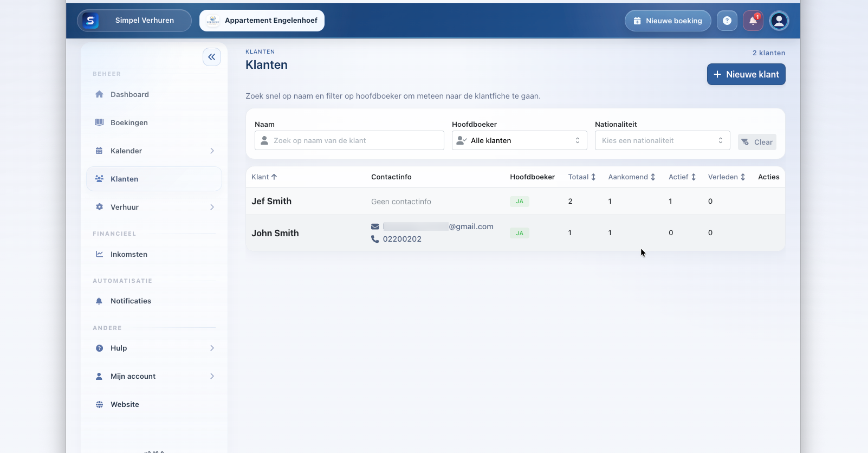Screen dimensions: 868x453
Task: Sort the table by Aankomend
Action: click(632, 177)
